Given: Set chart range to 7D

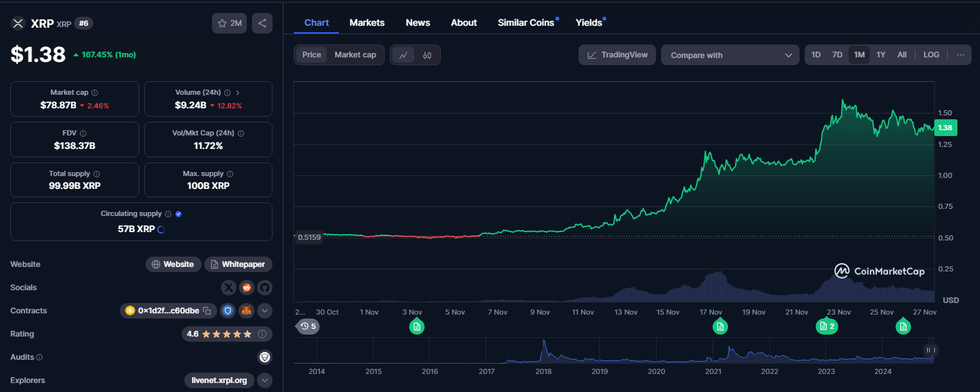Looking at the screenshot, I should (x=837, y=55).
